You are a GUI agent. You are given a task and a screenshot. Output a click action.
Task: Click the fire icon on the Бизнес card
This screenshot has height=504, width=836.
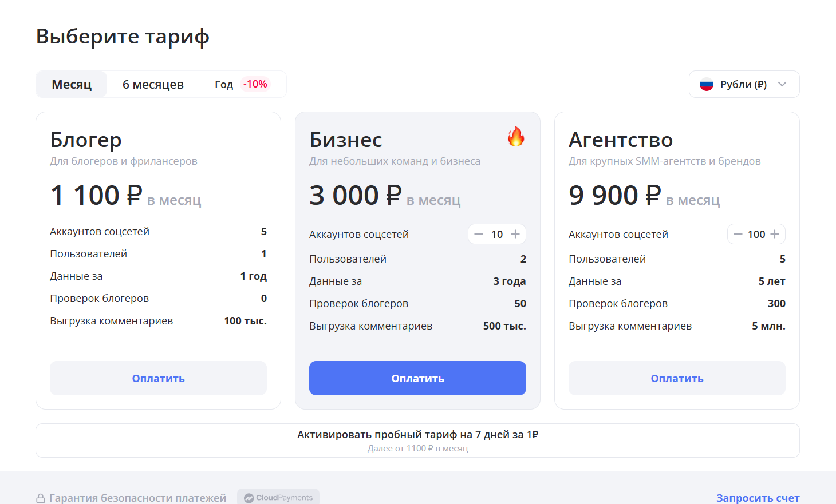515,136
